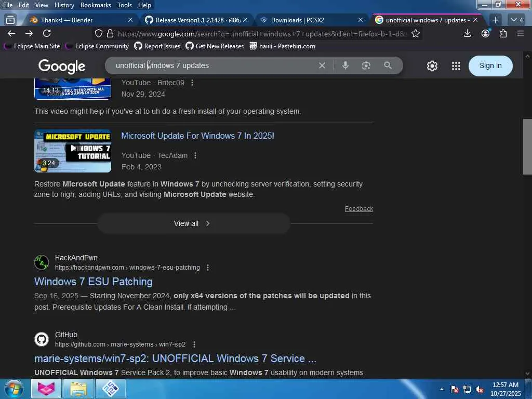
Task: Go back to the previous page
Action: tap(11, 33)
